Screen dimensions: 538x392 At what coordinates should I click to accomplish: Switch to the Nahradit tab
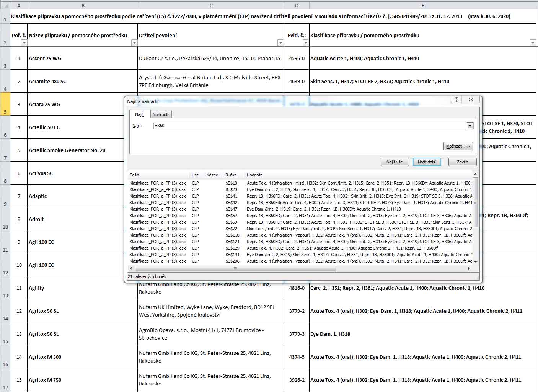(160, 115)
